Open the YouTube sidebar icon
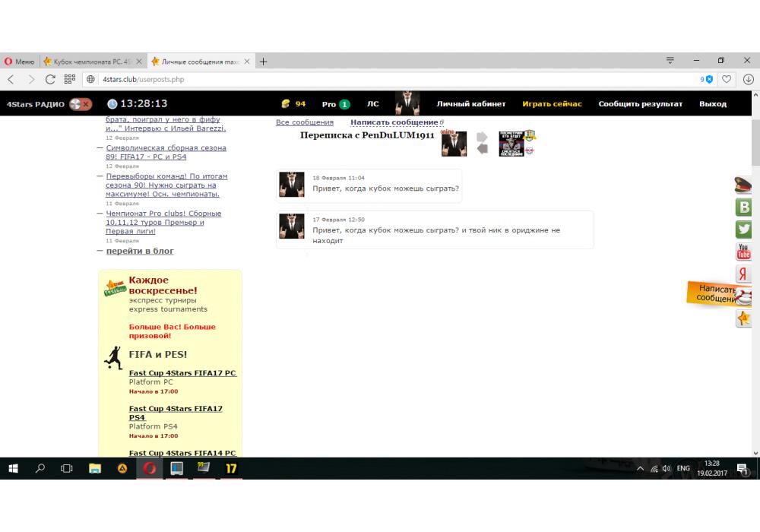This screenshot has width=760, height=532. 744,252
